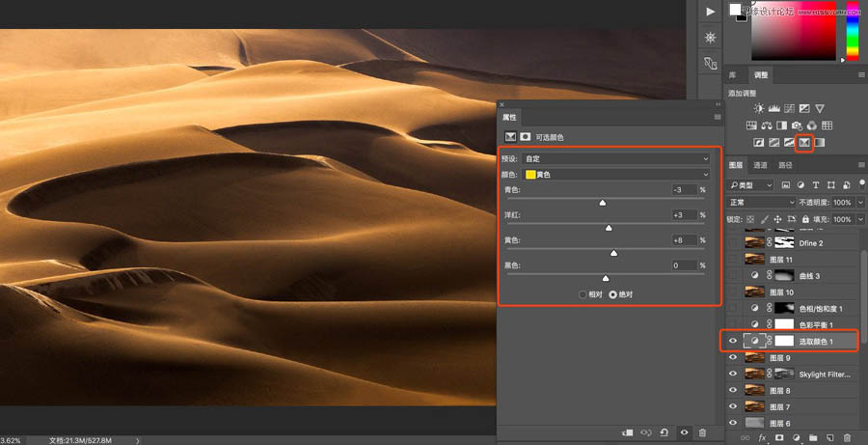Lock all layer attributes
Image resolution: width=868 pixels, height=445 pixels.
[805, 219]
